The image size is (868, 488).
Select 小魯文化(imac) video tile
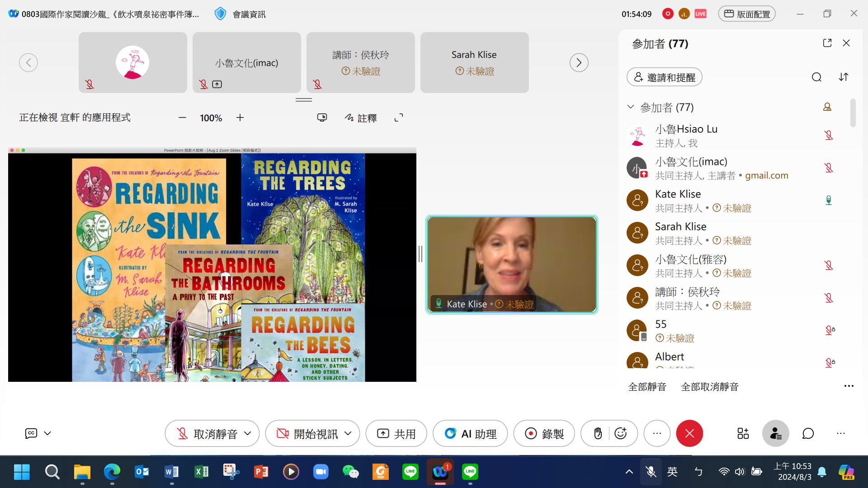(247, 62)
